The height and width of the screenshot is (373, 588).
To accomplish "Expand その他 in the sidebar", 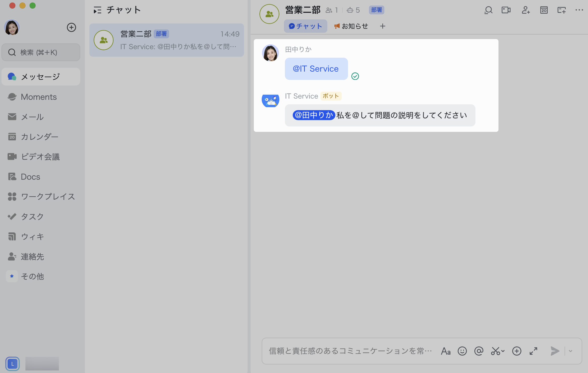I will [32, 276].
